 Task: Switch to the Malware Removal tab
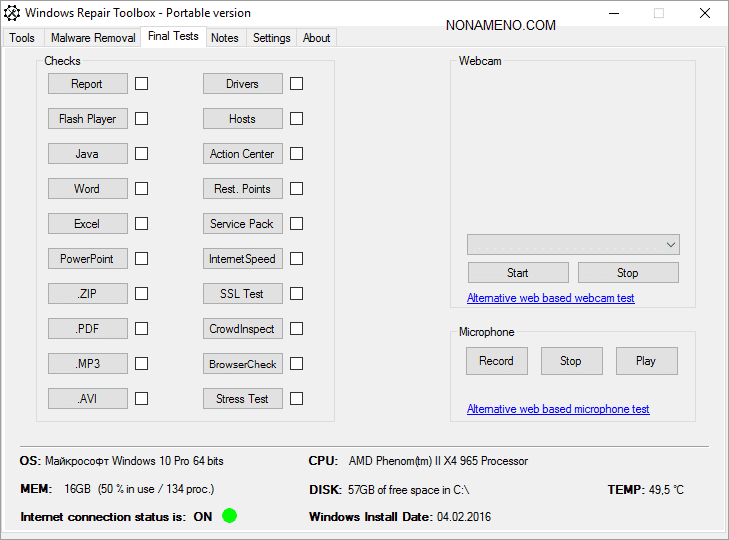pos(93,38)
